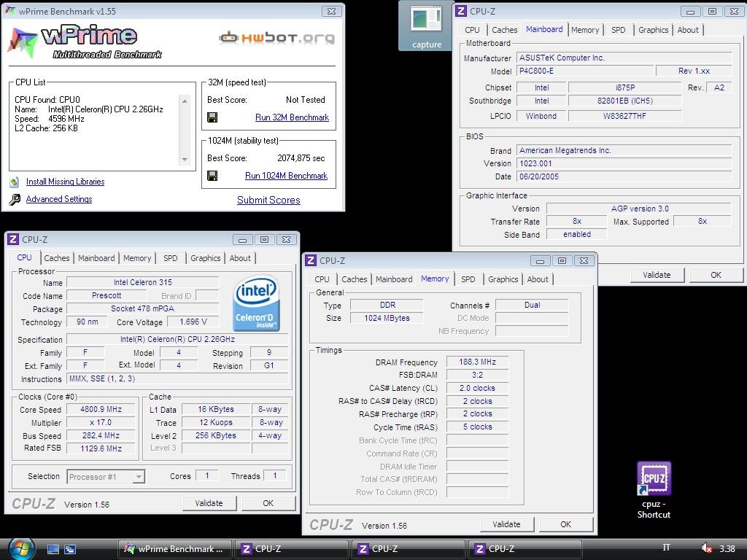Image resolution: width=747 pixels, height=560 pixels.
Task: Click the CPU List scrollbar up arrow
Action: [185, 101]
